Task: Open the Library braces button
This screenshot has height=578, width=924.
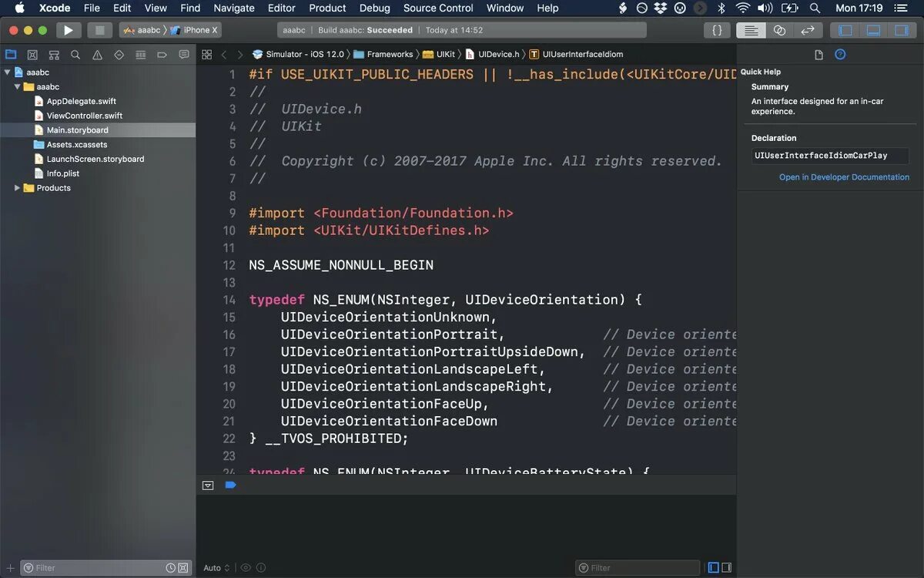Action: point(717,30)
